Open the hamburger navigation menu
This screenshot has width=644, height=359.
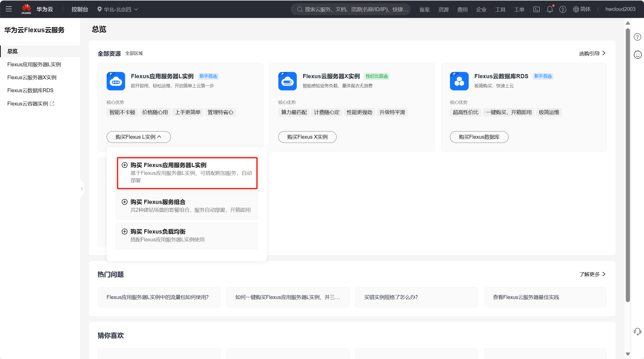(9, 9)
